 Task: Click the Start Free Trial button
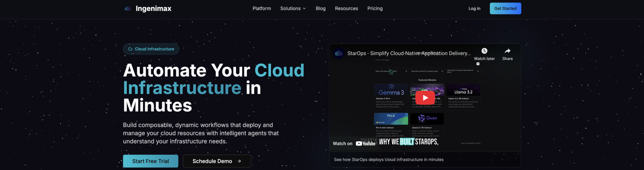[x=150, y=161]
